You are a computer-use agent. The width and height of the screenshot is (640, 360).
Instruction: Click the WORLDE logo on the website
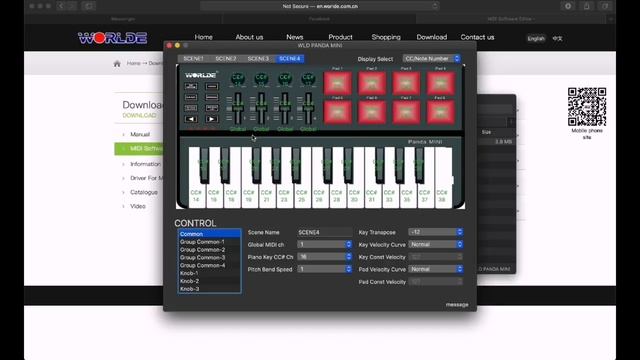(112, 38)
